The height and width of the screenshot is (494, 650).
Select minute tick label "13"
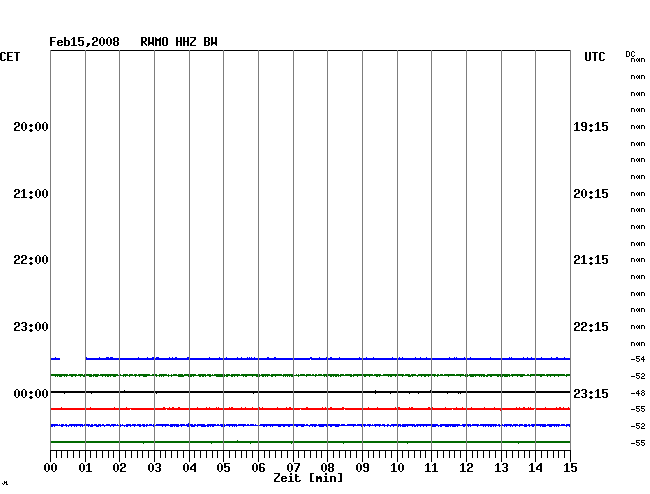point(501,468)
